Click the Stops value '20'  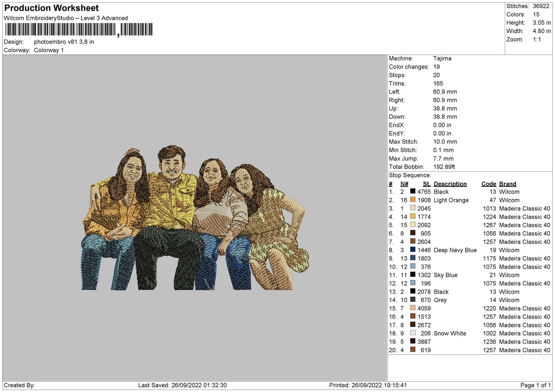click(436, 75)
